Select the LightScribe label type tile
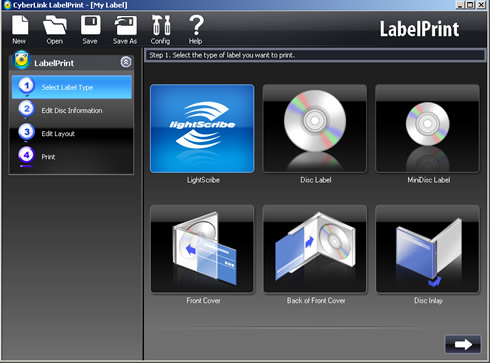 coord(202,128)
